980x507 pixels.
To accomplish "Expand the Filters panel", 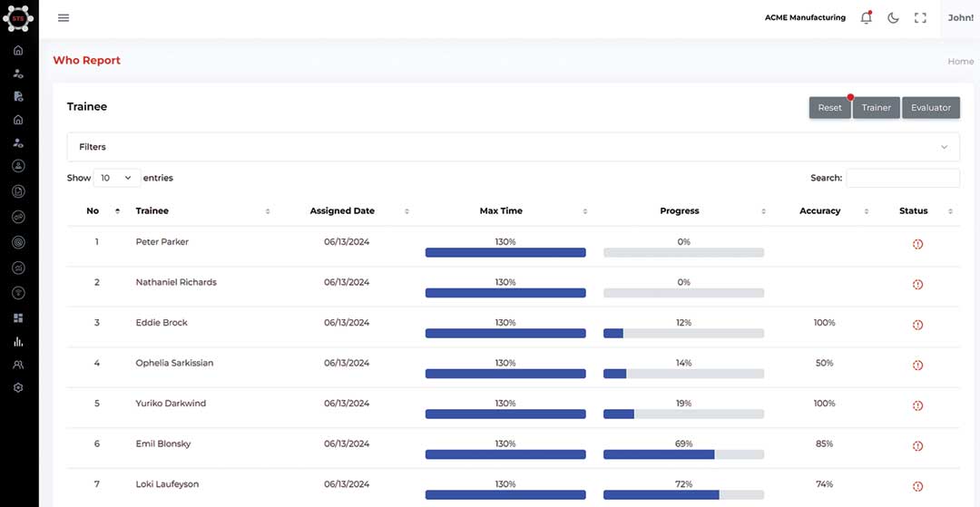I will pyautogui.click(x=513, y=147).
